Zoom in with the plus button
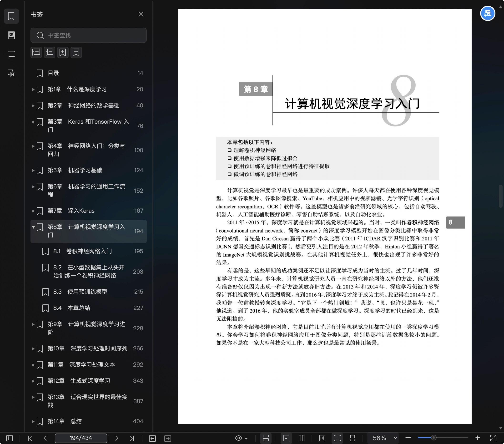This screenshot has width=504, height=444. click(x=478, y=438)
